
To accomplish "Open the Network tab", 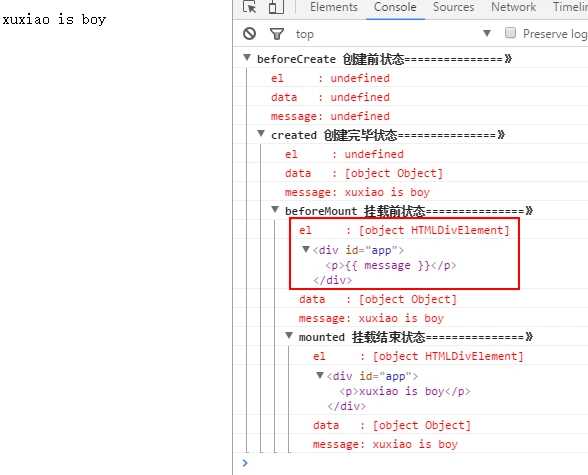I will point(513,7).
